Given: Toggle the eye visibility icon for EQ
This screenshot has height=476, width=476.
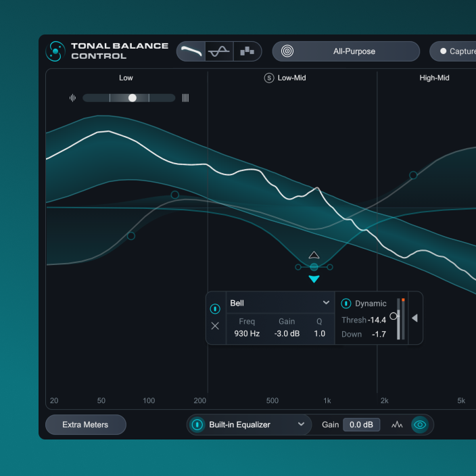Looking at the screenshot, I should coord(420,425).
